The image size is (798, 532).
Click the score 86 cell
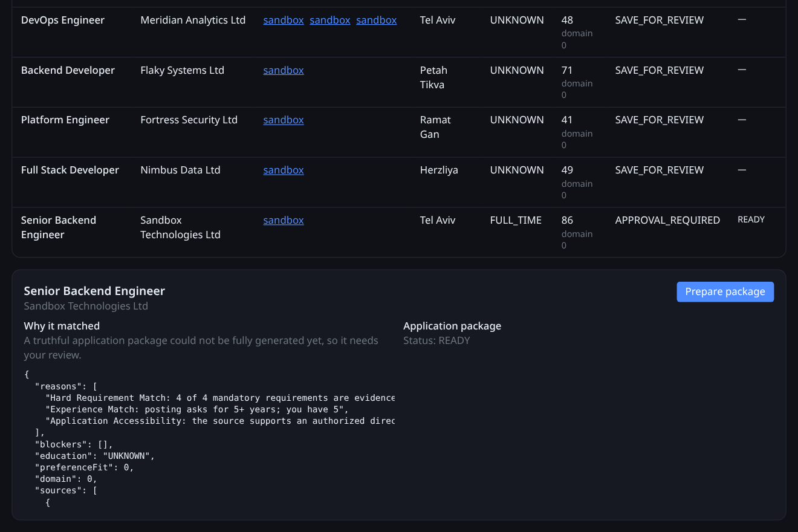point(567,220)
